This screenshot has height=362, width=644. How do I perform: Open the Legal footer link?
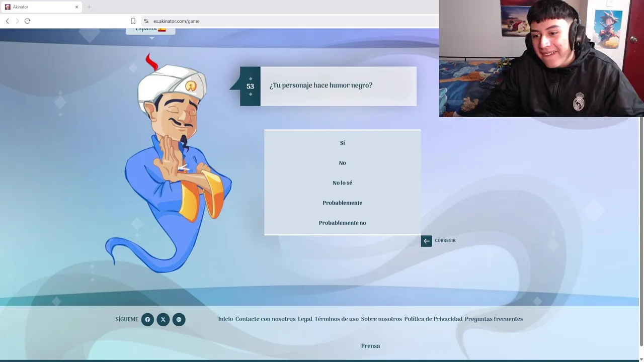305,319
